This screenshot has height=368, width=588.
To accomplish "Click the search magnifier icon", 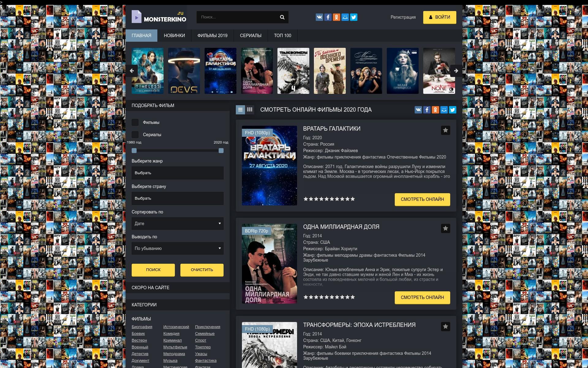I will click(282, 17).
